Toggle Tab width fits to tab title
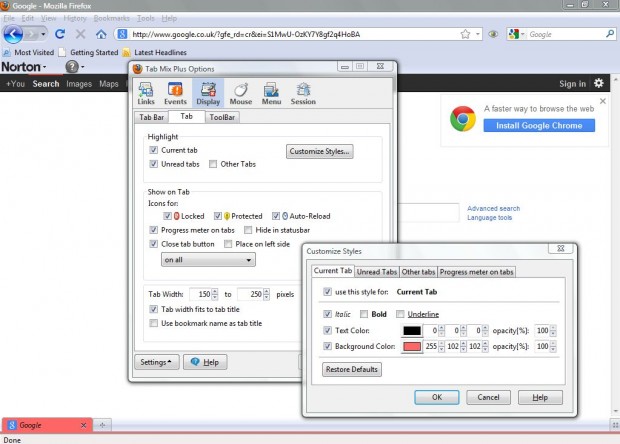 [x=153, y=310]
